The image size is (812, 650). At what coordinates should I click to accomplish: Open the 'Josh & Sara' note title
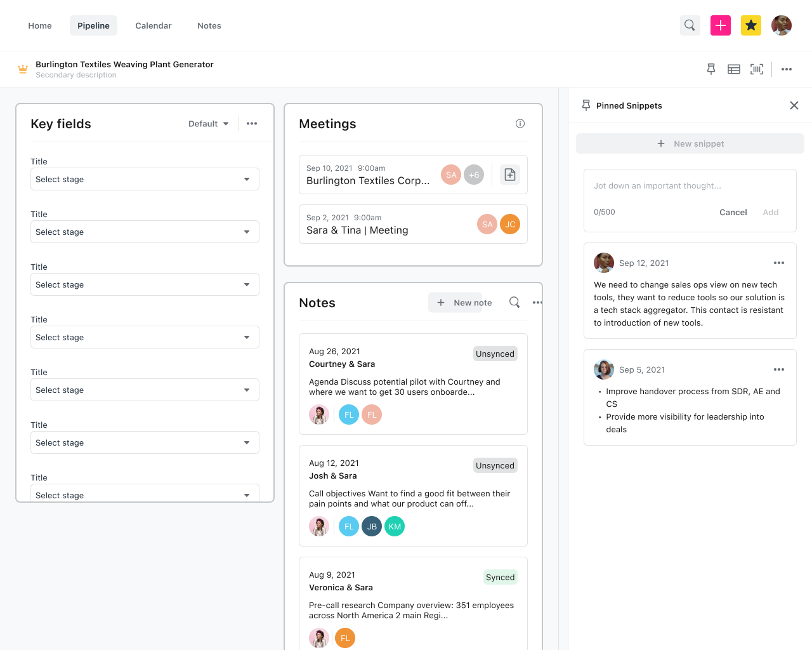click(333, 476)
